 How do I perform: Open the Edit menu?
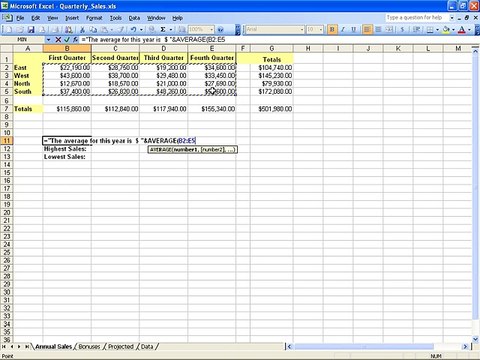pos(36,18)
